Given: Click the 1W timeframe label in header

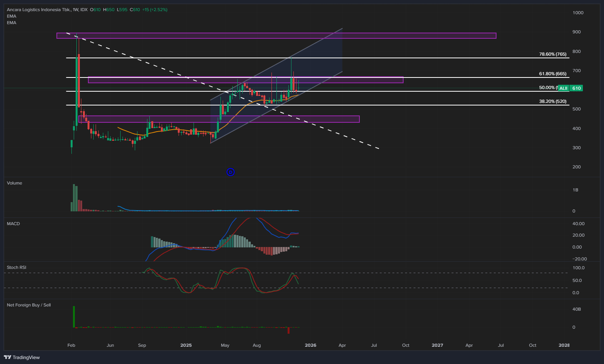Looking at the screenshot, I should (x=76, y=10).
